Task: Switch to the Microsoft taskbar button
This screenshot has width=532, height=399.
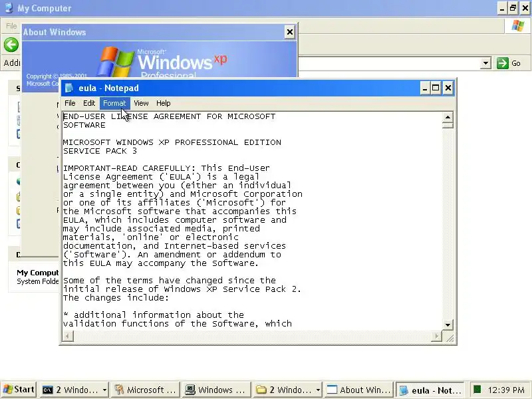Action: [145, 390]
